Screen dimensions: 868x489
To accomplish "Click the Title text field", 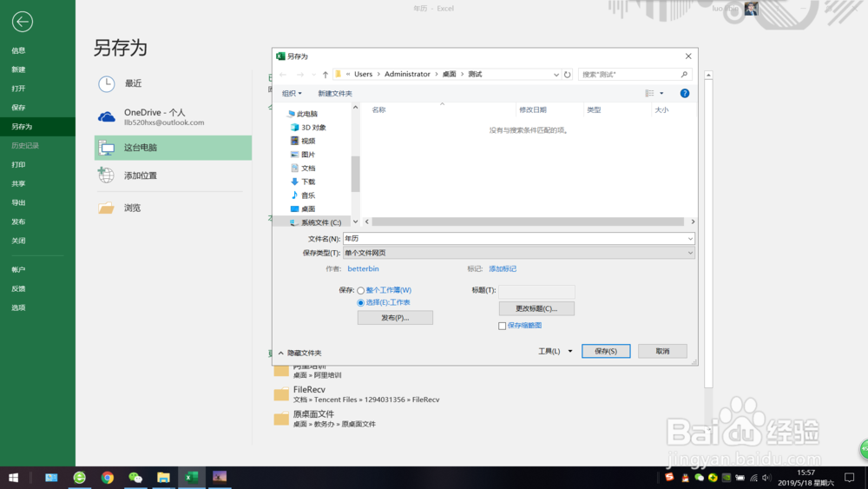I will coord(536,291).
